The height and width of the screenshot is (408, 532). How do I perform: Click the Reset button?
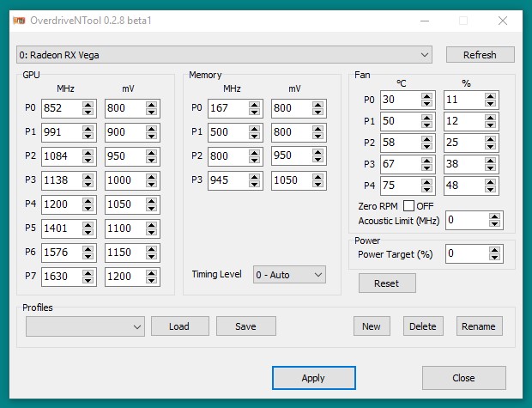click(x=386, y=283)
